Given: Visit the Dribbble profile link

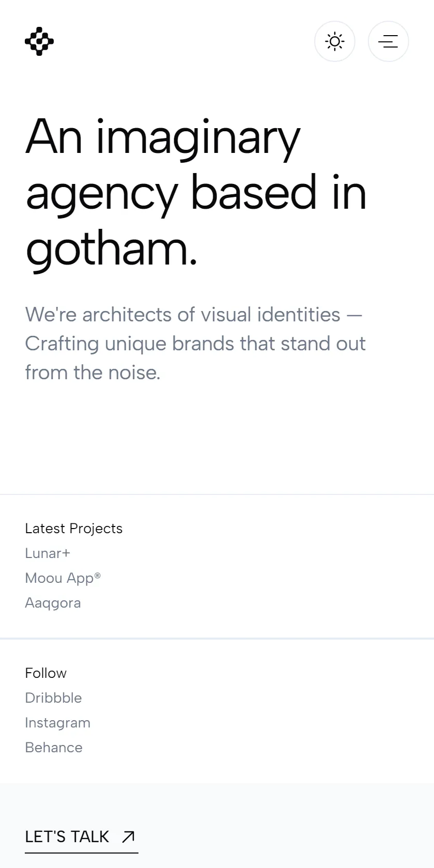Looking at the screenshot, I should [53, 698].
